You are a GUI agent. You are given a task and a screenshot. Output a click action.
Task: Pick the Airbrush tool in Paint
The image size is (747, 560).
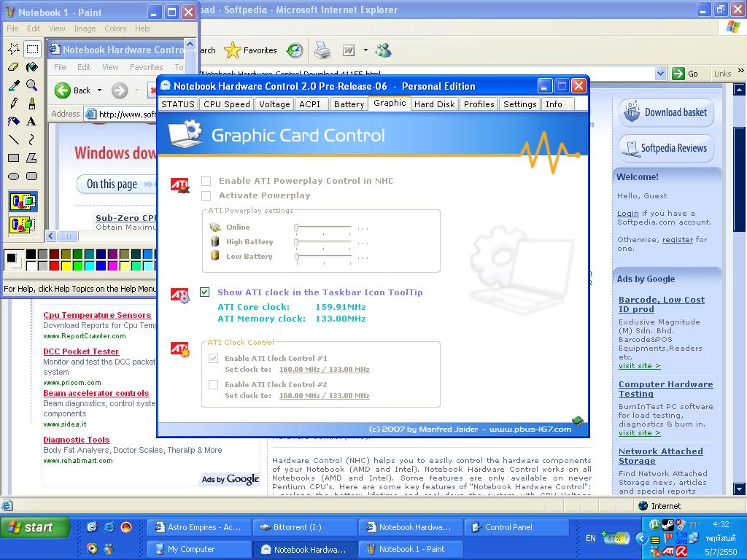(14, 122)
